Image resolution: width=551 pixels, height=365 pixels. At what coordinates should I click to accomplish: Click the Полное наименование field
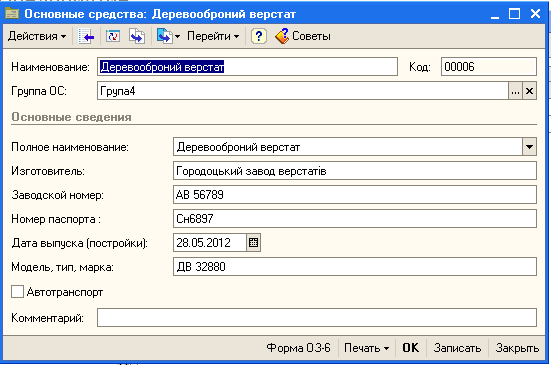[x=348, y=147]
